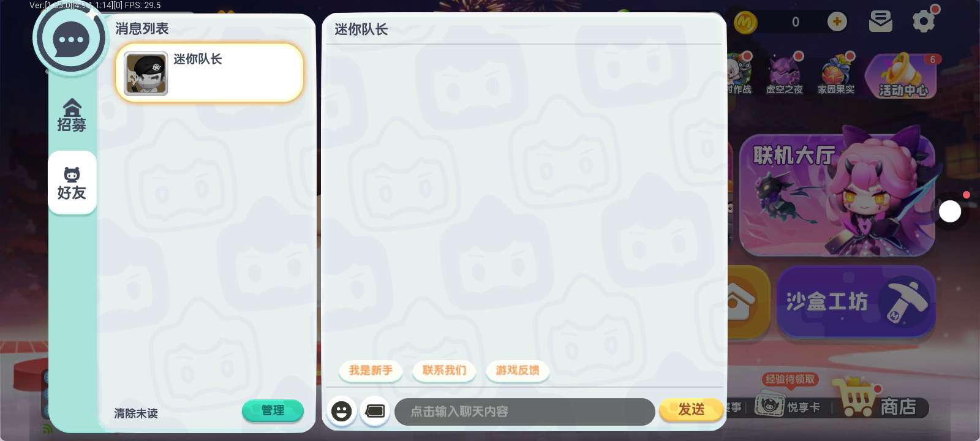Click the chat bubble icon at top left

(71, 39)
